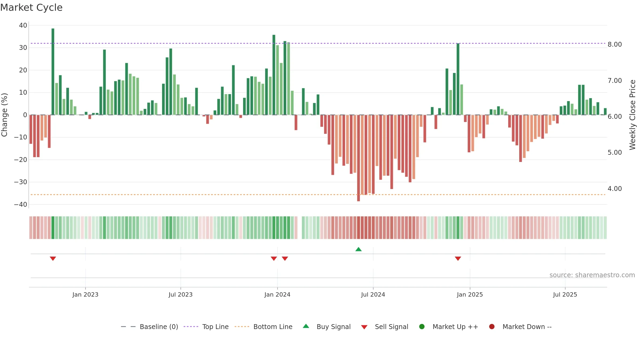Image resolution: width=644 pixels, height=362 pixels.
Task: Click the lowest red bar near −38 percent
Action: tap(358, 158)
